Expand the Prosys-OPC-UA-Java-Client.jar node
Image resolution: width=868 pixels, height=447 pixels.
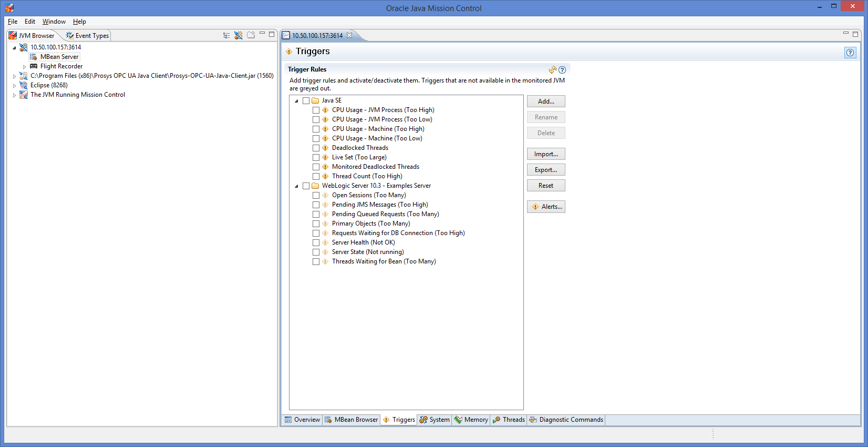(14, 76)
